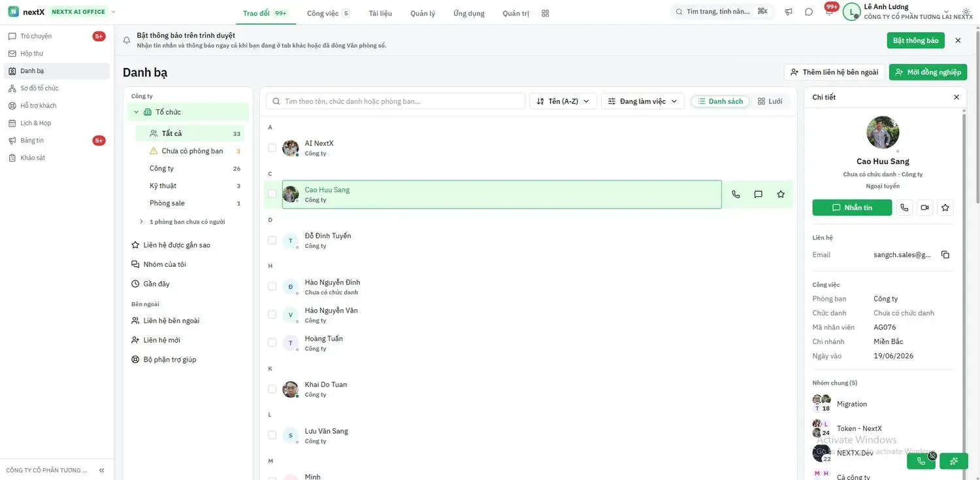
Task: Open the floating AI sparkle assistant button
Action: pyautogui.click(x=953, y=461)
